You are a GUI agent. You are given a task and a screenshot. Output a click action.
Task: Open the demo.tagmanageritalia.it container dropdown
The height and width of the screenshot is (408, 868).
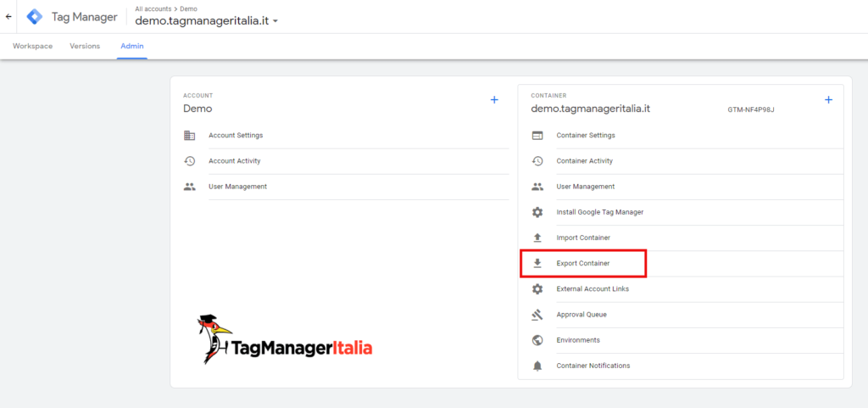207,21
